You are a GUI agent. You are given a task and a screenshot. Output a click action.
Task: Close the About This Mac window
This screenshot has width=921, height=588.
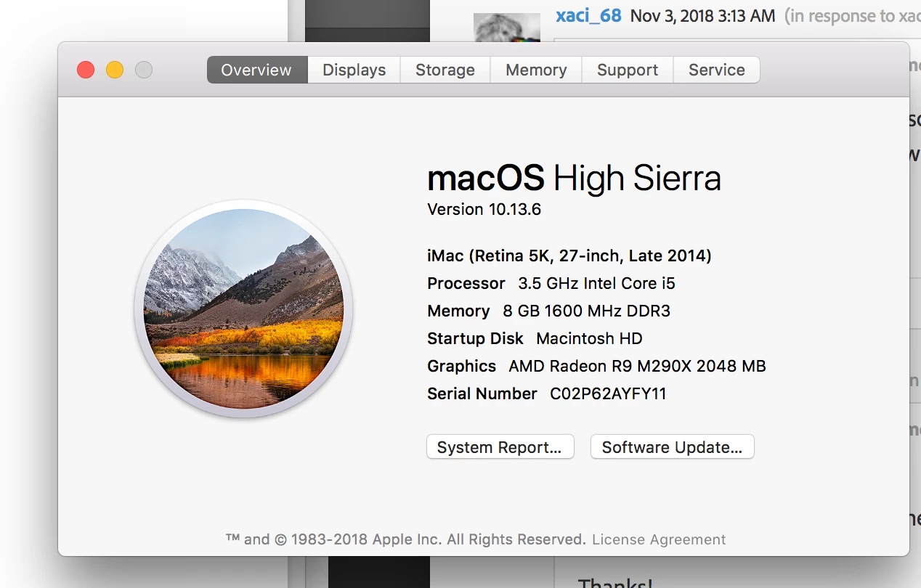pos(86,70)
